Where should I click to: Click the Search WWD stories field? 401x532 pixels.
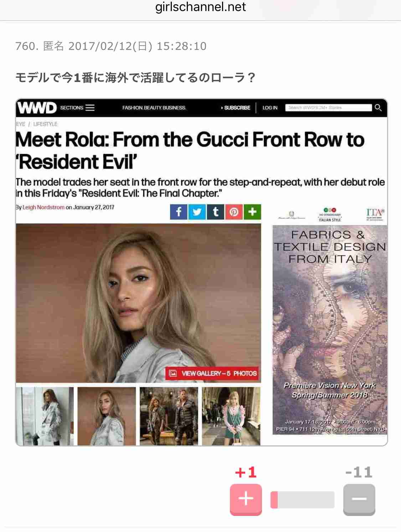tap(328, 107)
